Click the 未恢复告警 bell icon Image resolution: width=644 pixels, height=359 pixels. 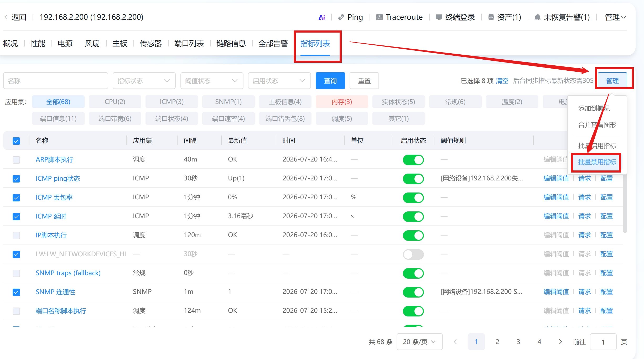click(537, 17)
